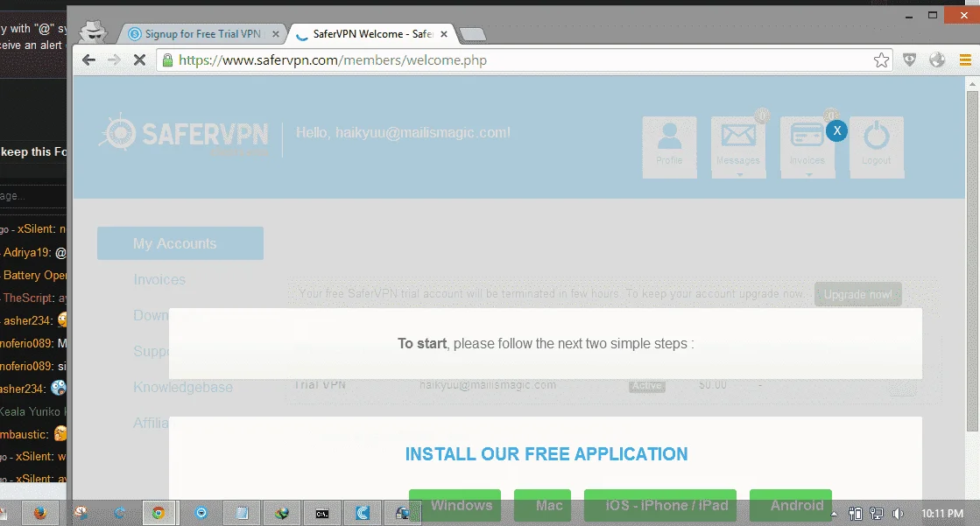
Task: Open Knowledgebase in the sidebar menu
Action: click(x=182, y=388)
